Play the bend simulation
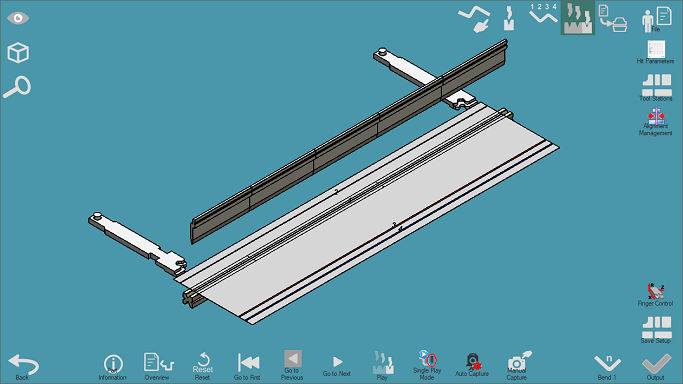The height and width of the screenshot is (384, 683). [x=383, y=366]
